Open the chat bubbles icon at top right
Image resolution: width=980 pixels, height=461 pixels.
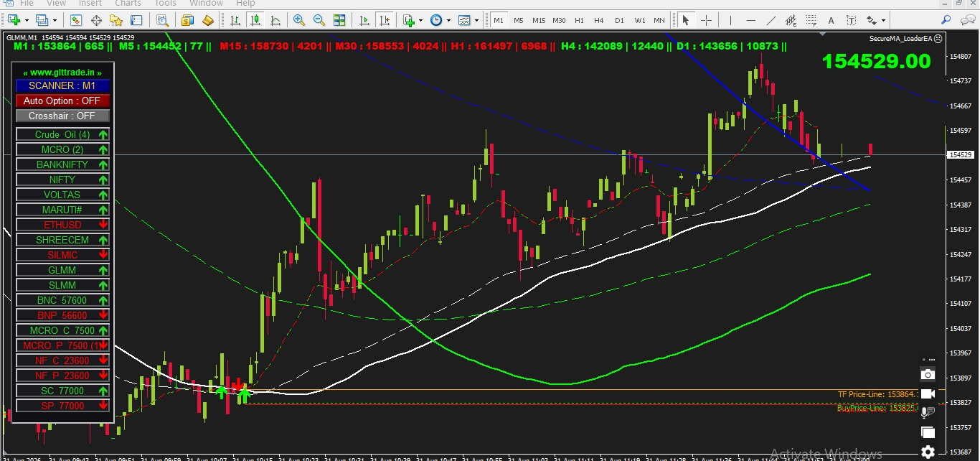point(967,20)
